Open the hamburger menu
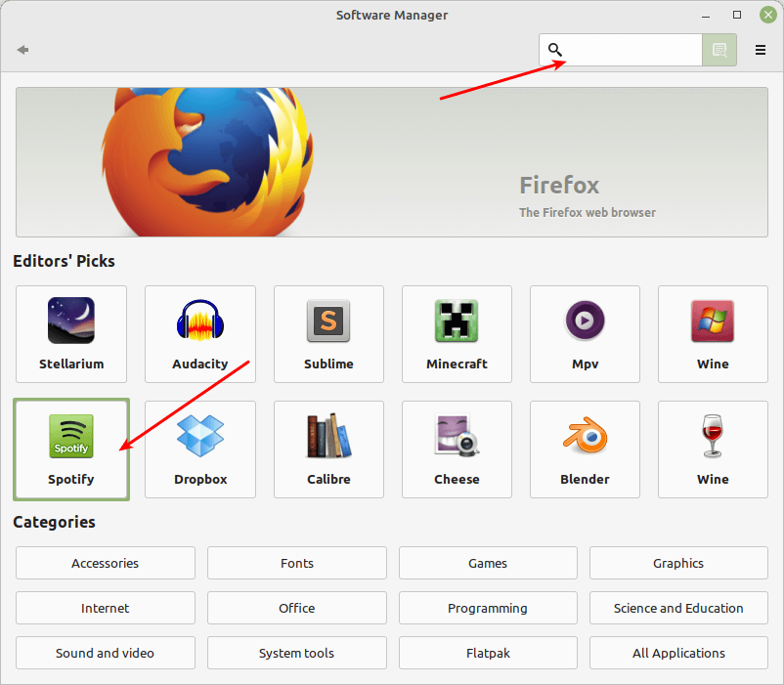This screenshot has height=685, width=784. 761,50
